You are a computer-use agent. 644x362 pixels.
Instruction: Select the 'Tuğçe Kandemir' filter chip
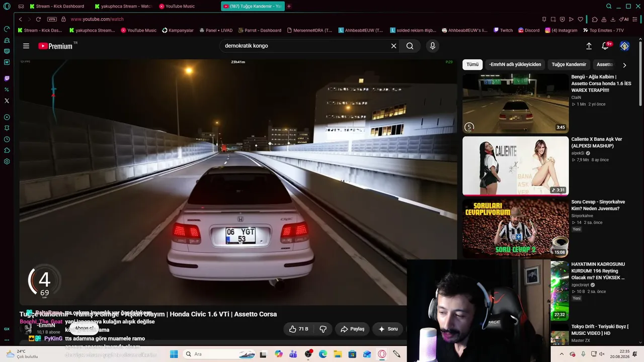pos(569,64)
